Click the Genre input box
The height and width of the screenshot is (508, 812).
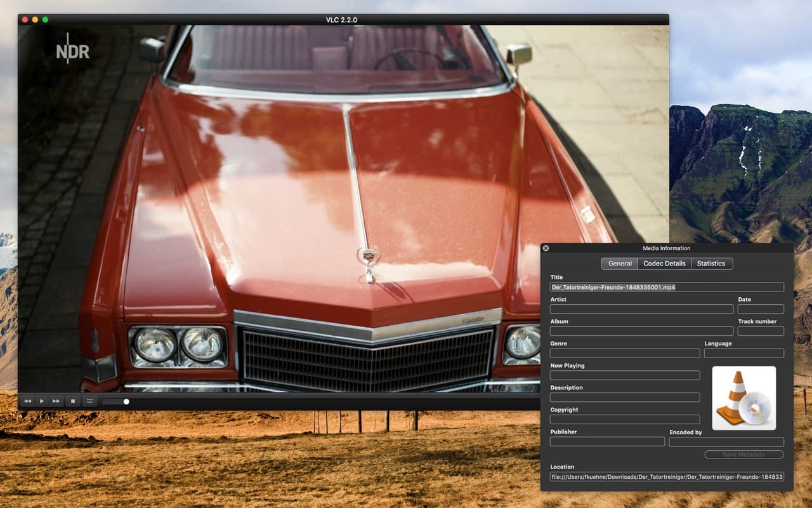[624, 353]
